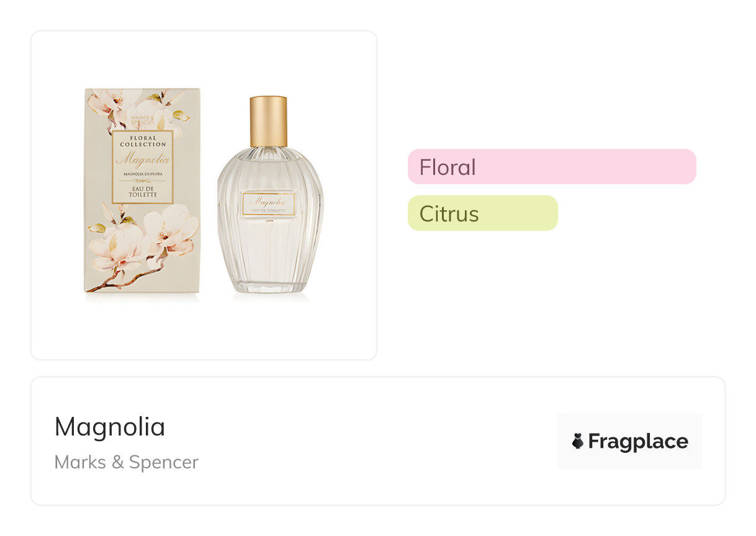Click the Fragplace wordmark text
This screenshot has width=756, height=536.
[x=638, y=442]
